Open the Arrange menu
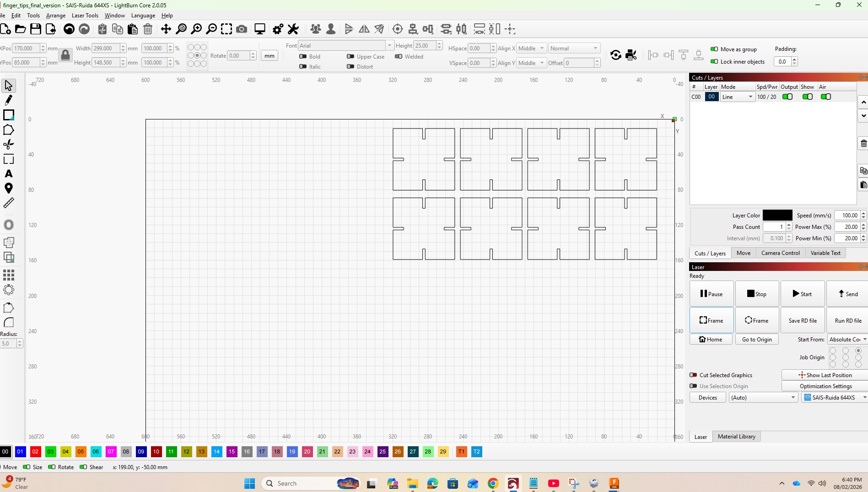Viewport: 868px width, 492px height. (56, 15)
